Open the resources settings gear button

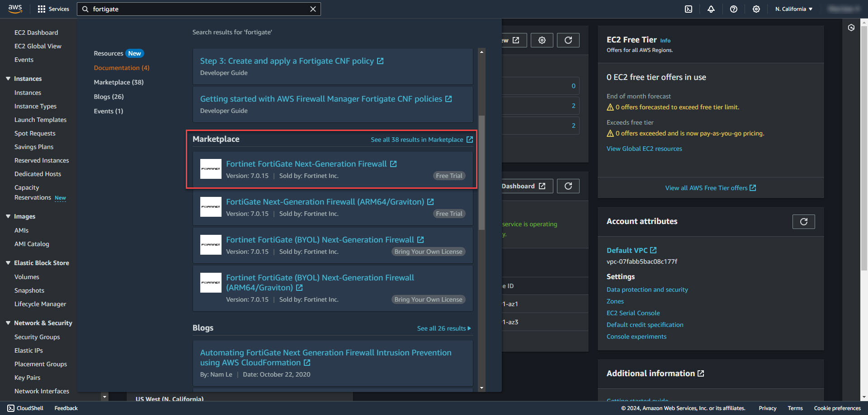click(x=542, y=40)
